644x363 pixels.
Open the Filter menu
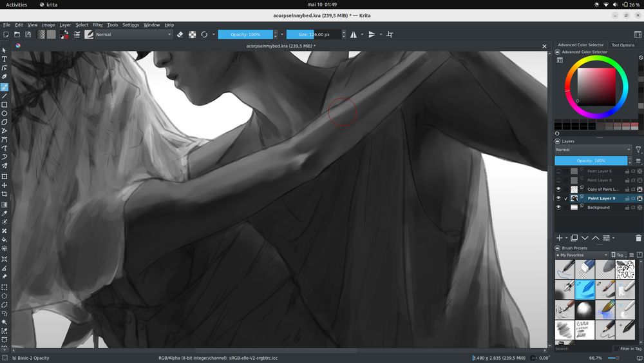[x=98, y=25]
